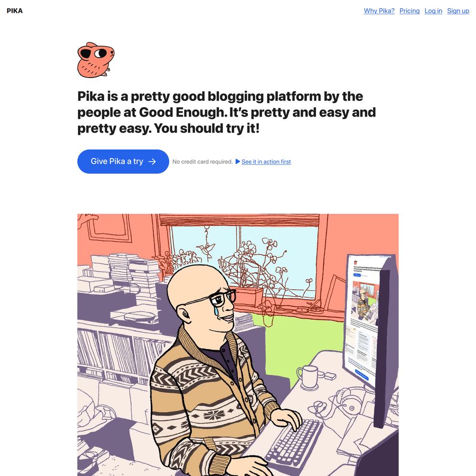
Task: Click the Pika mascot wearing sunglasses
Action: [x=96, y=60]
